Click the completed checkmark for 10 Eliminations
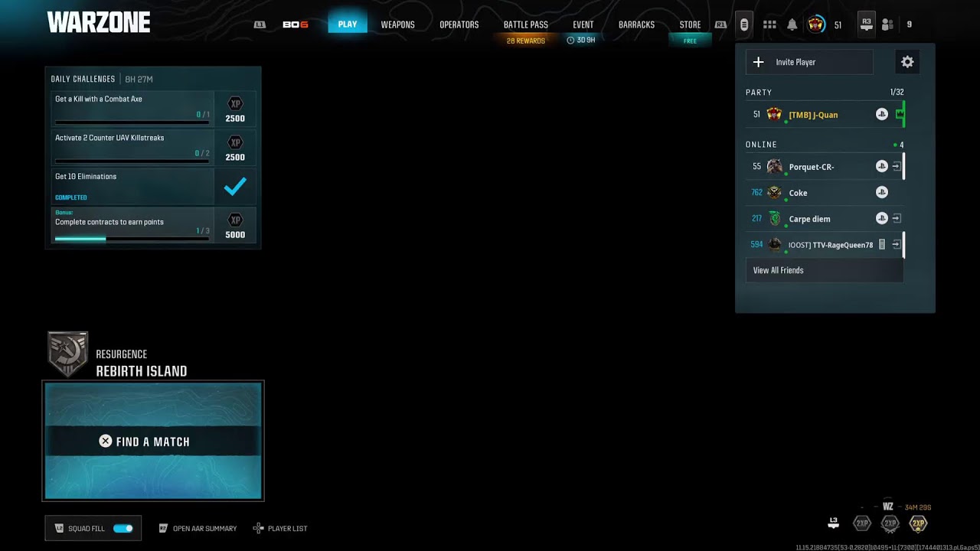Screen dimensions: 980x551 tap(235, 186)
